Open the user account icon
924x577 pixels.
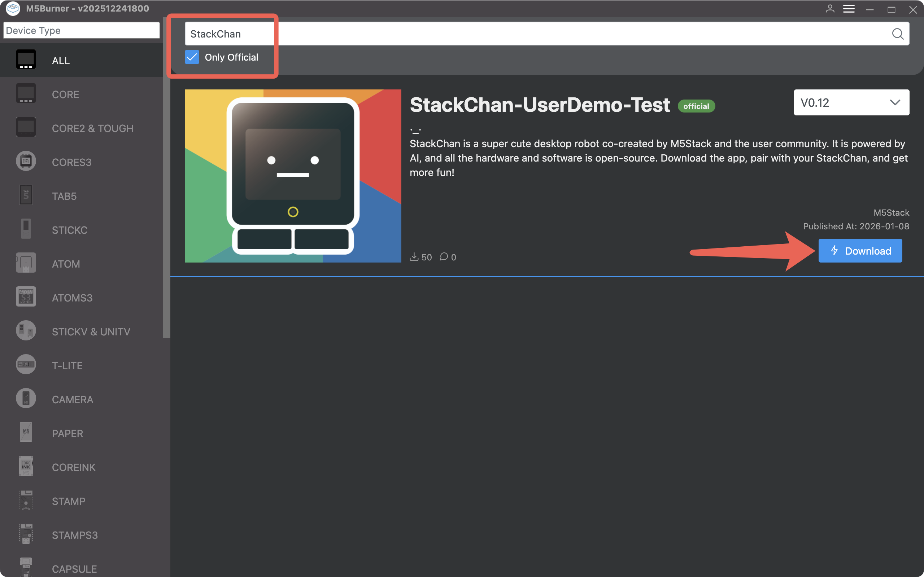click(x=830, y=9)
